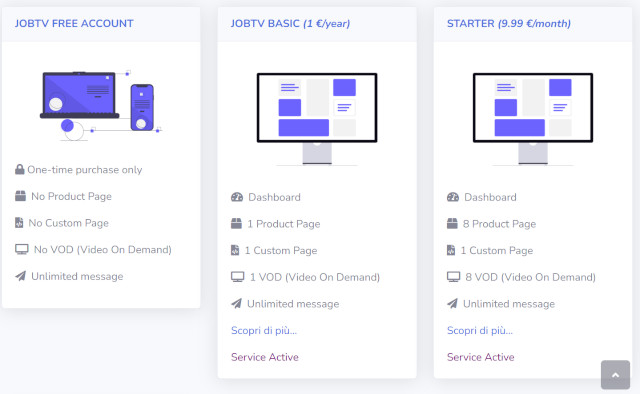Viewport: 640px width, 394px height.
Task: Click the paper plane icon in JOBTV Basic card
Action: click(x=236, y=303)
